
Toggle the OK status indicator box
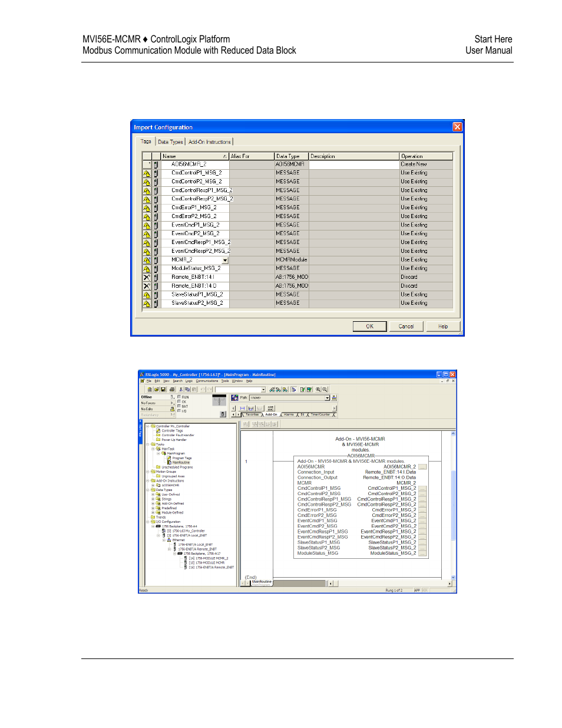tap(179, 401)
